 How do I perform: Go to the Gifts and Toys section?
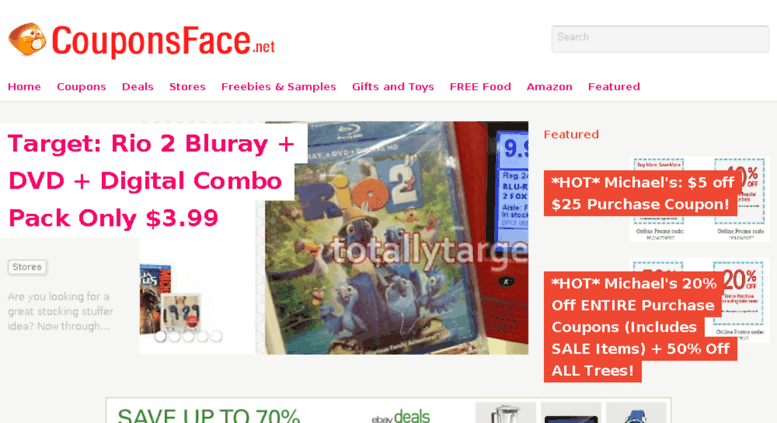click(x=393, y=87)
